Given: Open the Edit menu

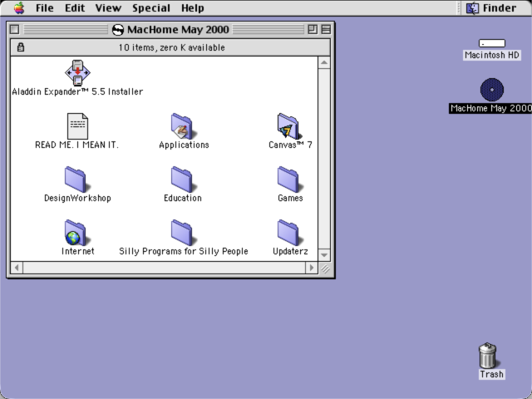Looking at the screenshot, I should 75,7.
